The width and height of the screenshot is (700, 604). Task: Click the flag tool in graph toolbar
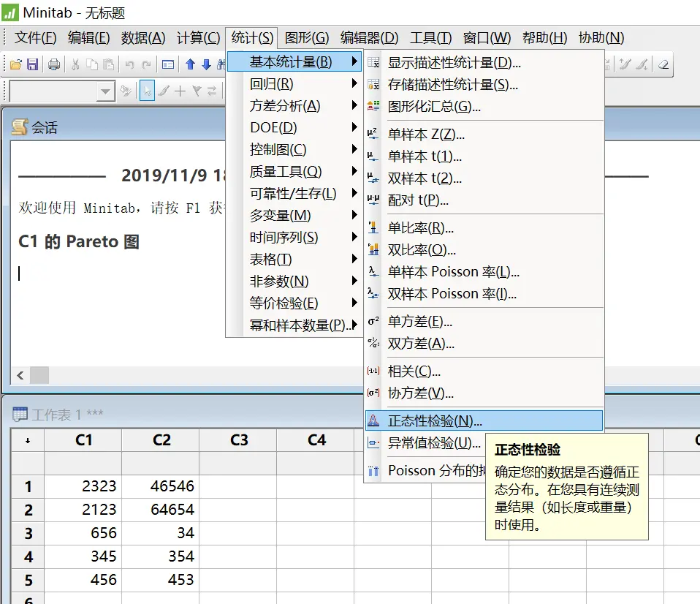tap(197, 91)
